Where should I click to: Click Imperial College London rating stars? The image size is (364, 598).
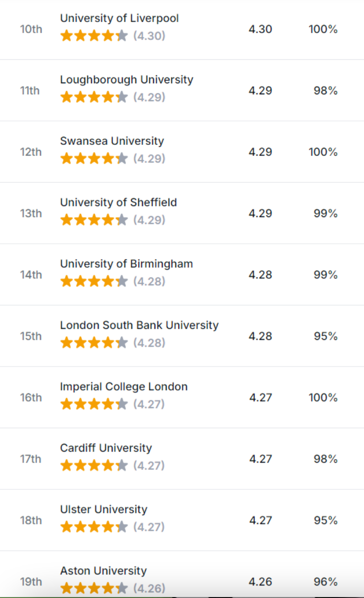[x=94, y=404]
